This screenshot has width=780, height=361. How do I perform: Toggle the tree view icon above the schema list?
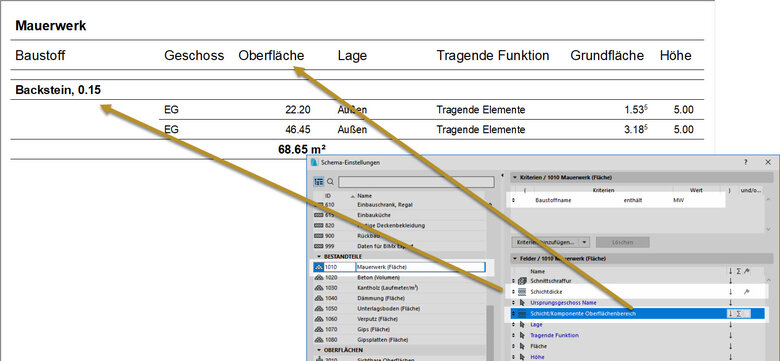(318, 182)
